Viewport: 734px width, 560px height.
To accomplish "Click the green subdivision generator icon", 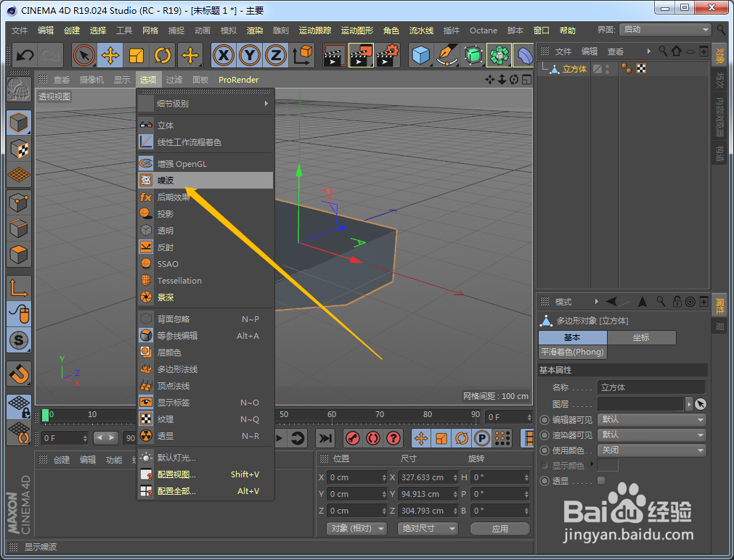I will click(x=473, y=56).
